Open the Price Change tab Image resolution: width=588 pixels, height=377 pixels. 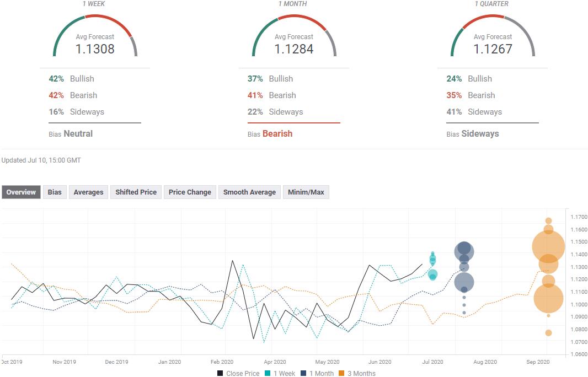point(190,192)
